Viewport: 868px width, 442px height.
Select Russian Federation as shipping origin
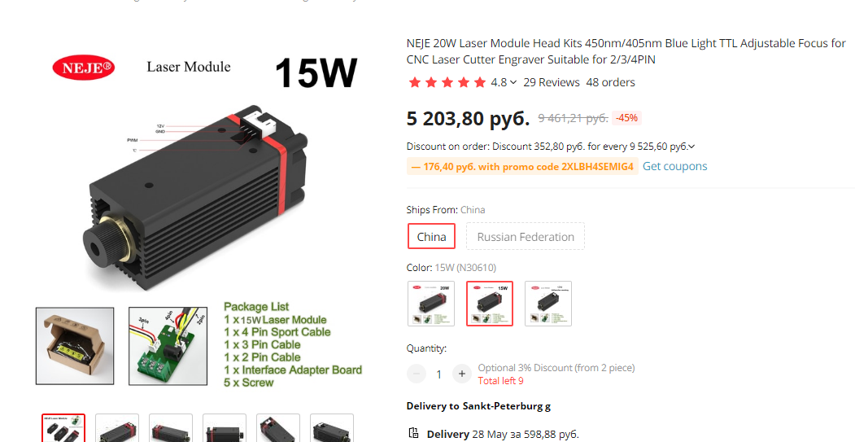[x=526, y=237]
